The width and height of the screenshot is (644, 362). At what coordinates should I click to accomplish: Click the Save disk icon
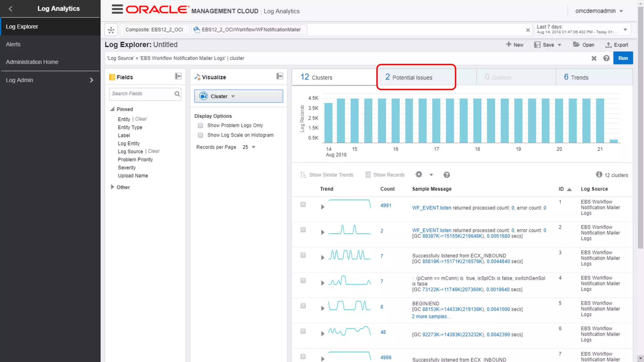[x=537, y=45]
